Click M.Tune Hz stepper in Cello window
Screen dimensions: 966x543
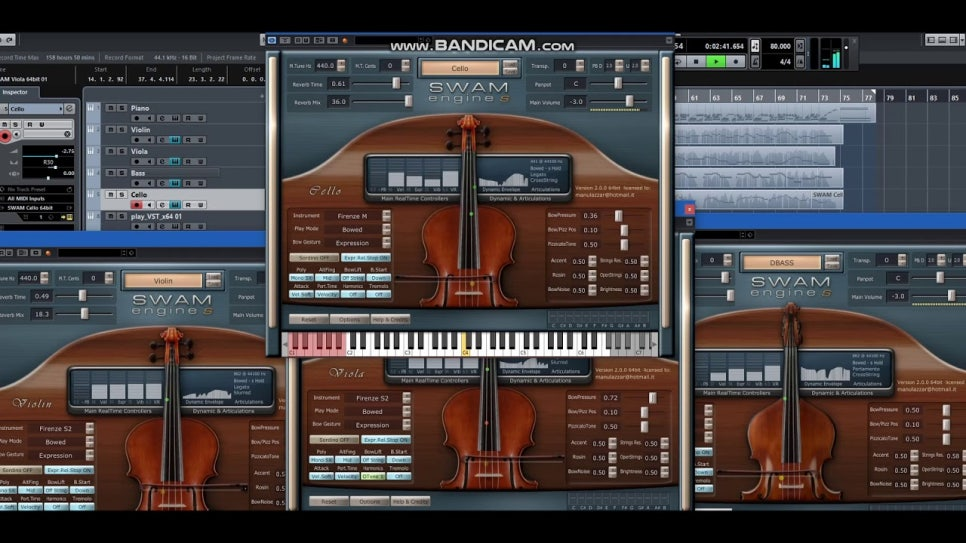click(341, 65)
